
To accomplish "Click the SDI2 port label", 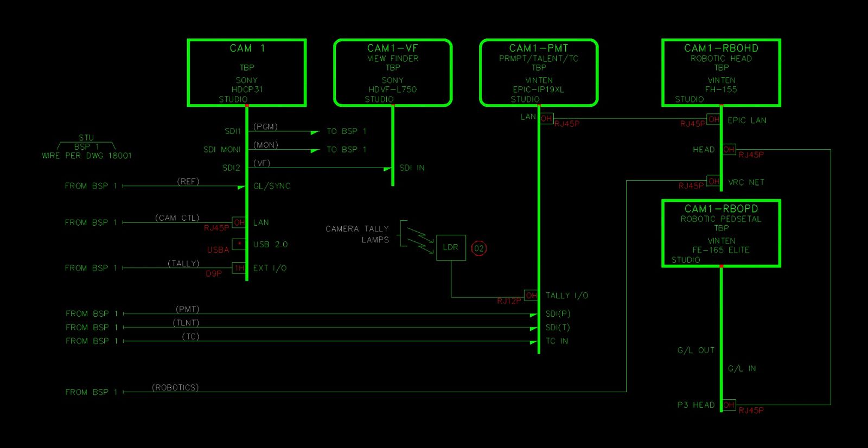I will pyautogui.click(x=231, y=168).
